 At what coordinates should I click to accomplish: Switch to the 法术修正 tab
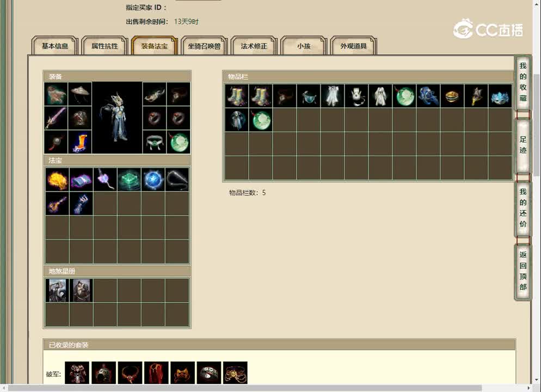click(254, 46)
